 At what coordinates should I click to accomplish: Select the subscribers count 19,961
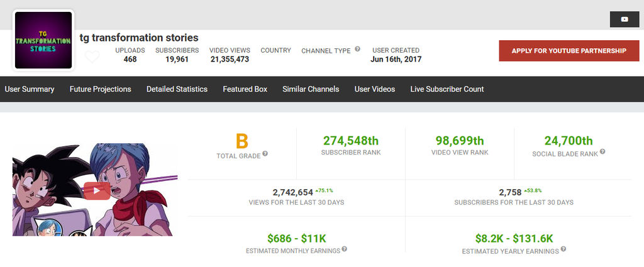coord(177,59)
